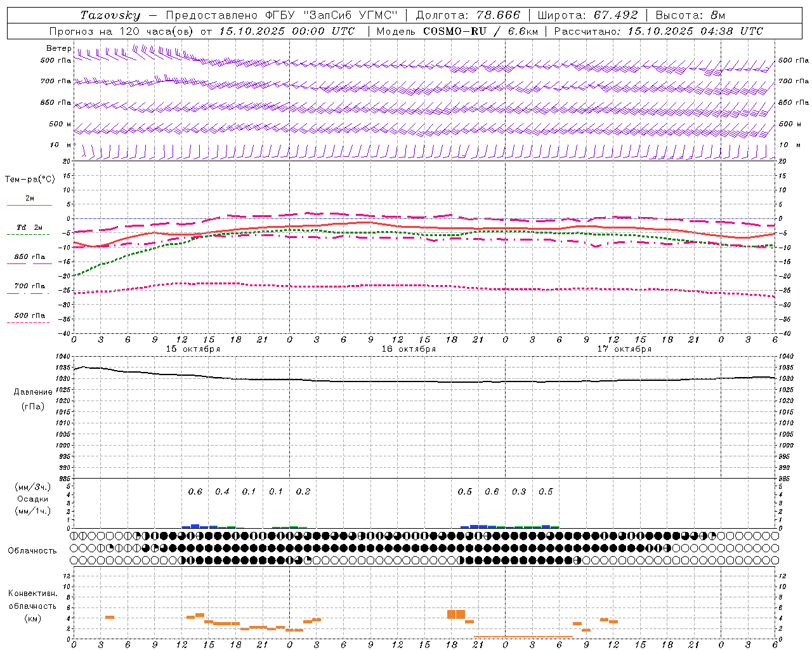Select the Высота: 8м field
Viewport: 812px width, 650px height.
click(x=690, y=15)
